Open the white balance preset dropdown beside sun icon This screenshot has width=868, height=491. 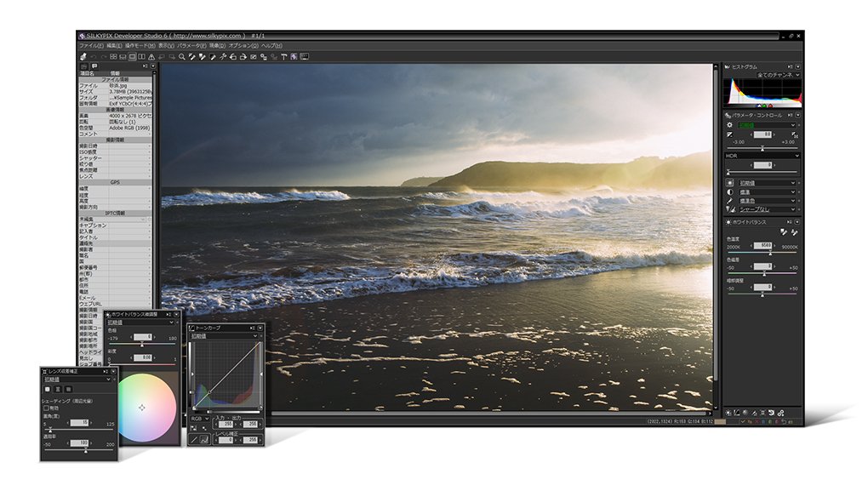pyautogui.click(x=768, y=183)
